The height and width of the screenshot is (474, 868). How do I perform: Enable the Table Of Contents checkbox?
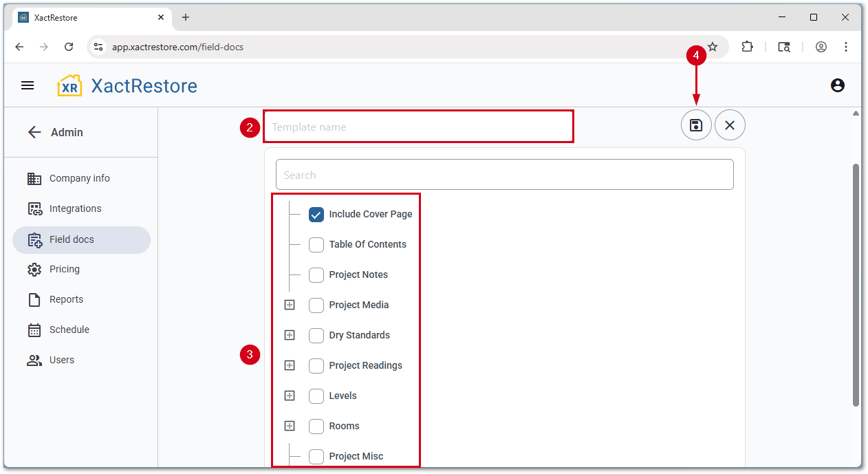(x=316, y=244)
